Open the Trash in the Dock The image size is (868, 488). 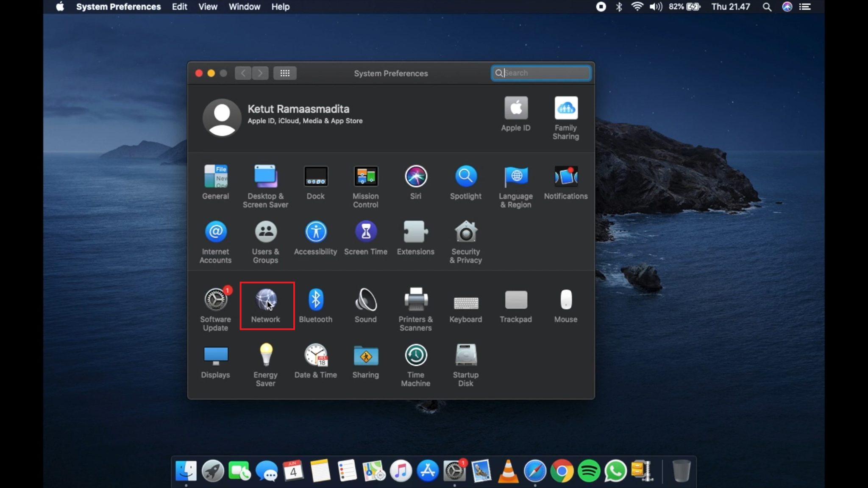(x=681, y=471)
